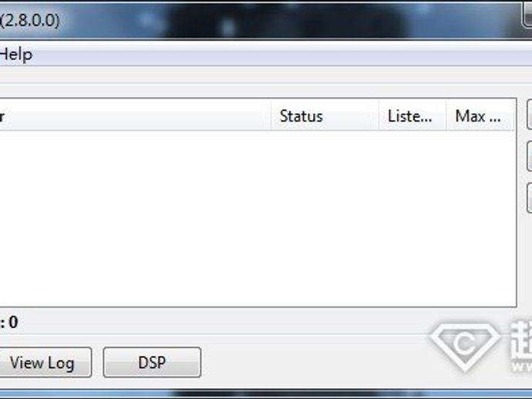Open the Help menu
This screenshot has height=399, width=532.
pyautogui.click(x=15, y=54)
